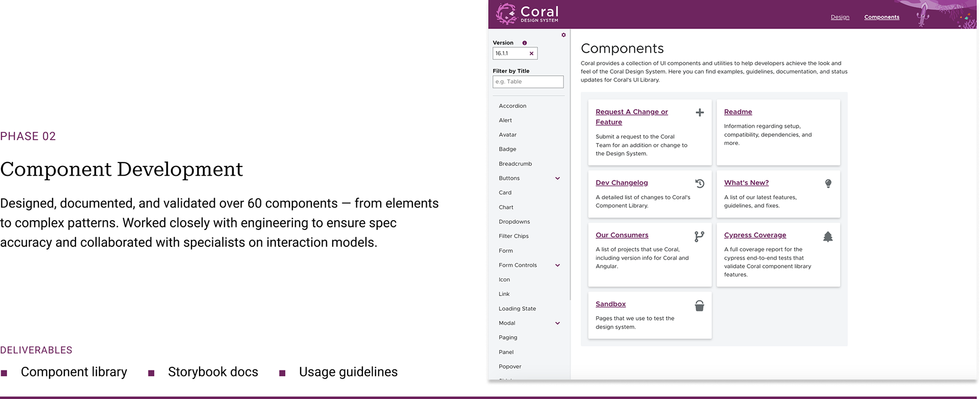Click the branch icon on Our Consumers
The width and height of the screenshot is (980, 399).
[x=699, y=236]
